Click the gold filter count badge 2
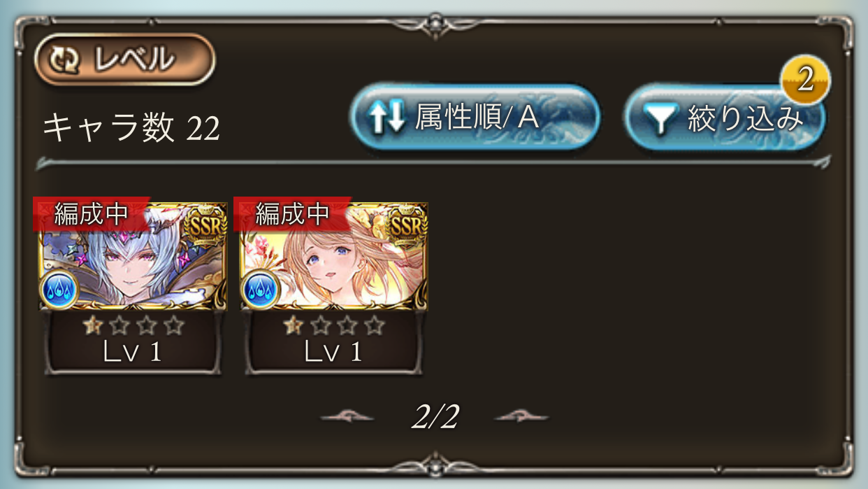Screen dimensions: 868x489 (805, 80)
